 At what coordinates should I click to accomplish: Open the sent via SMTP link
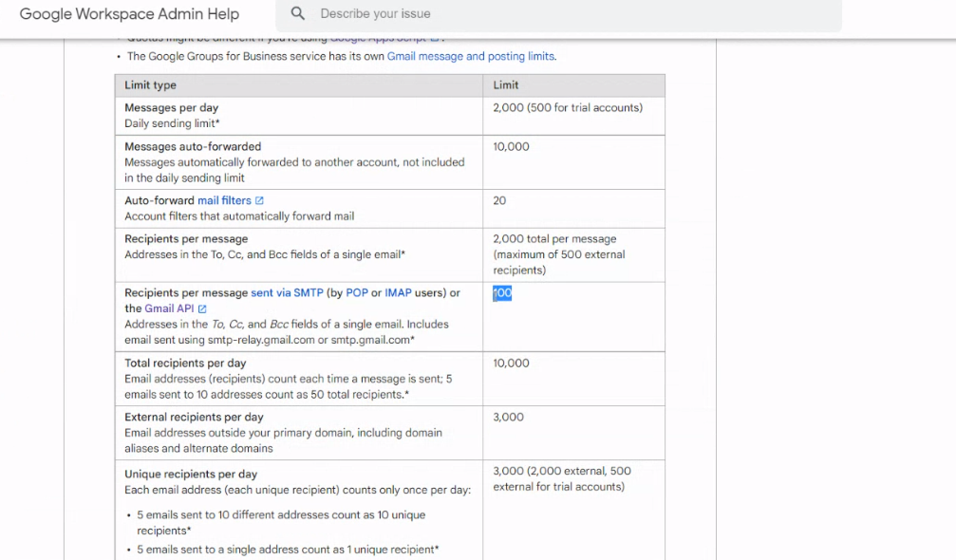tap(287, 292)
